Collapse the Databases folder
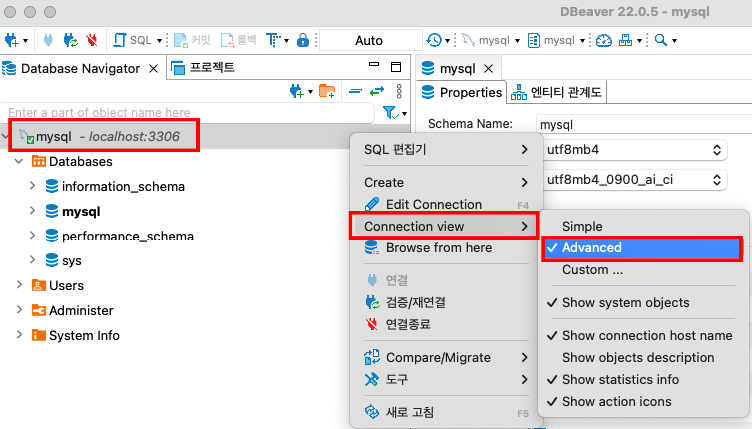This screenshot has width=752, height=429. (x=19, y=162)
